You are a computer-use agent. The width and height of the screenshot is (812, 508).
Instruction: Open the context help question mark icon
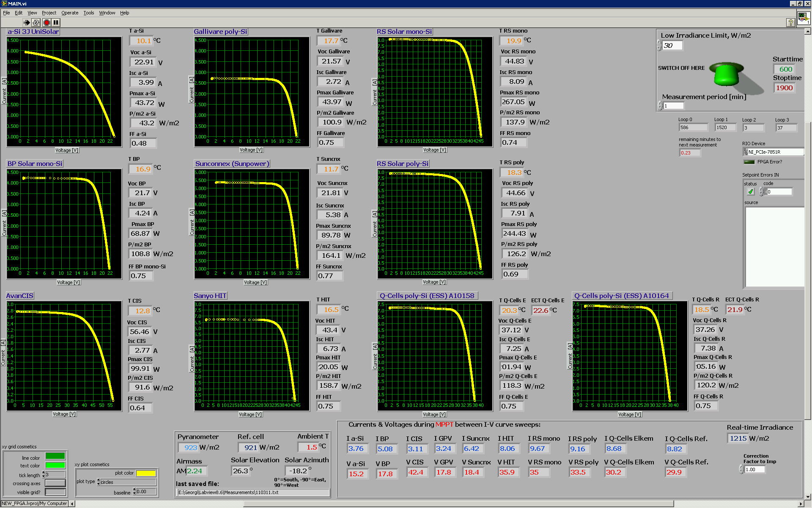click(x=790, y=22)
